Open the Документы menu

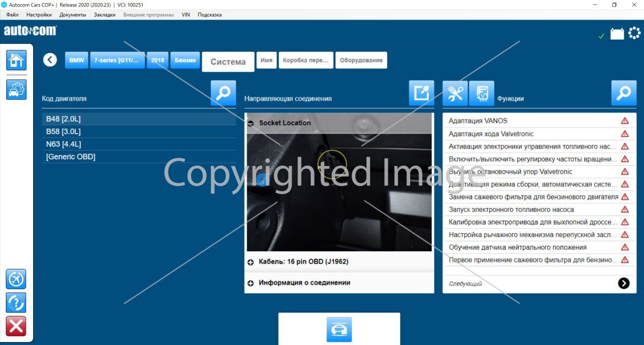tap(72, 15)
